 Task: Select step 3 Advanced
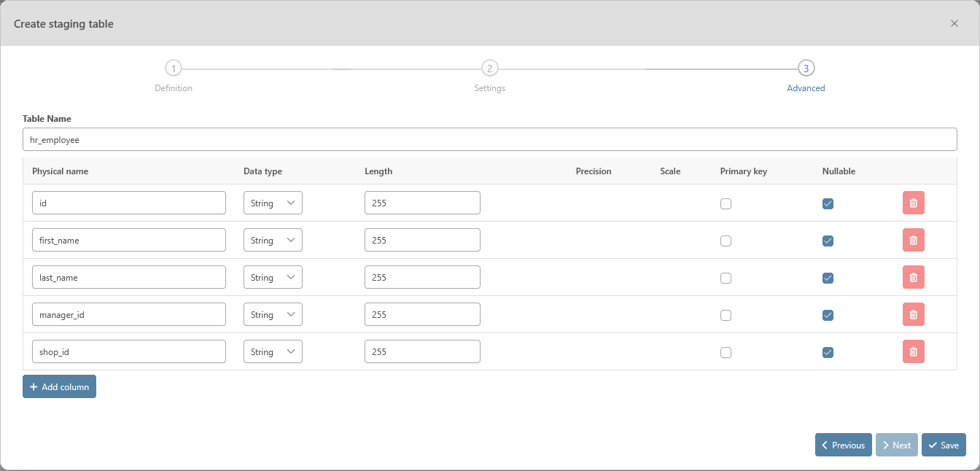(x=806, y=69)
